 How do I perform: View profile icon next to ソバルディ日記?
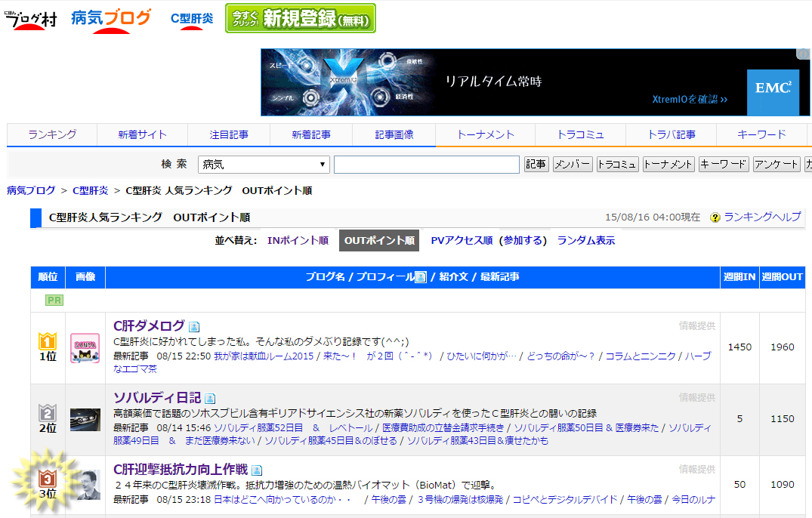point(210,399)
